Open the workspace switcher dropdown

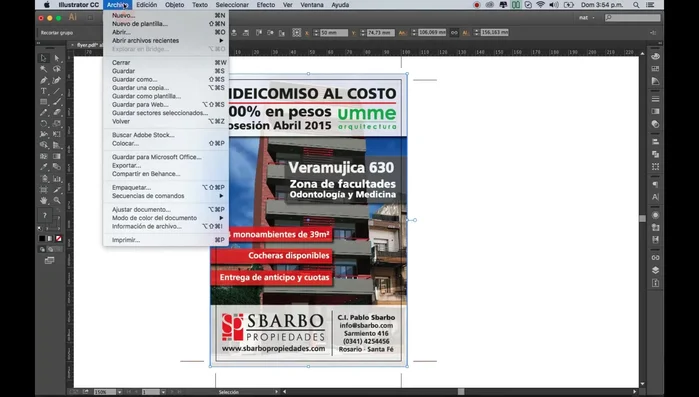coord(587,18)
